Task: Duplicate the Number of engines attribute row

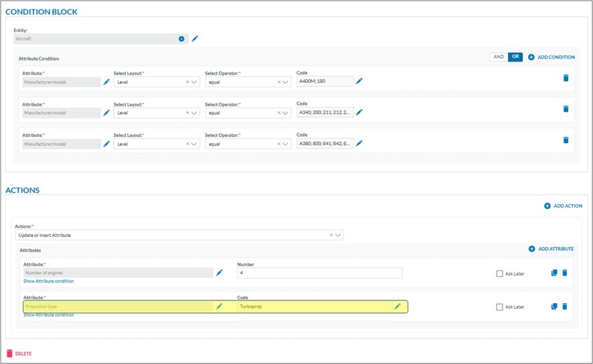Action: click(x=554, y=273)
